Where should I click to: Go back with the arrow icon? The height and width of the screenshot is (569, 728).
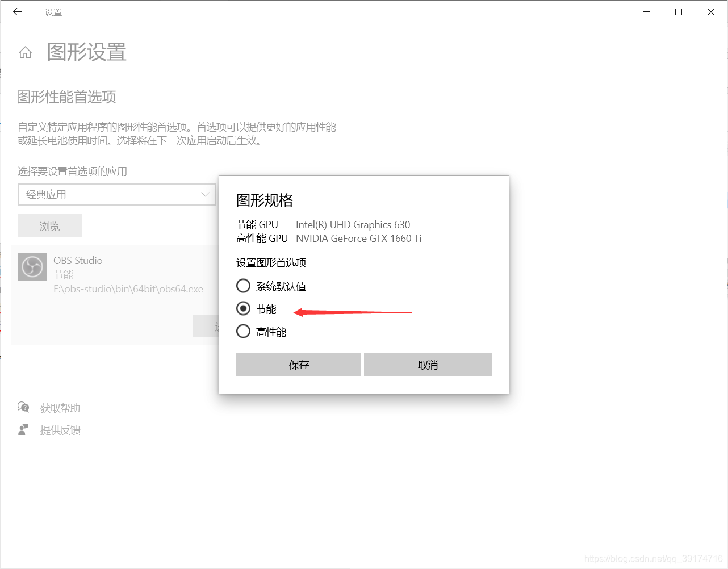[17, 12]
